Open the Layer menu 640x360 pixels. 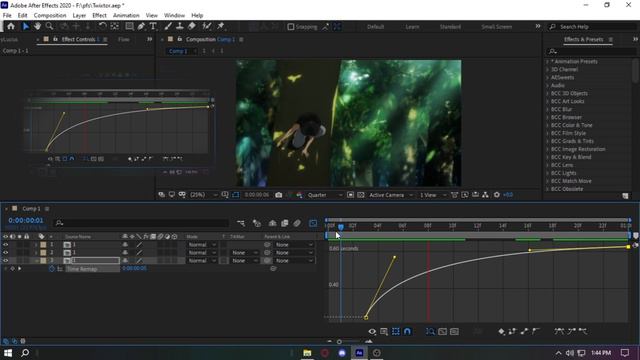tap(79, 15)
